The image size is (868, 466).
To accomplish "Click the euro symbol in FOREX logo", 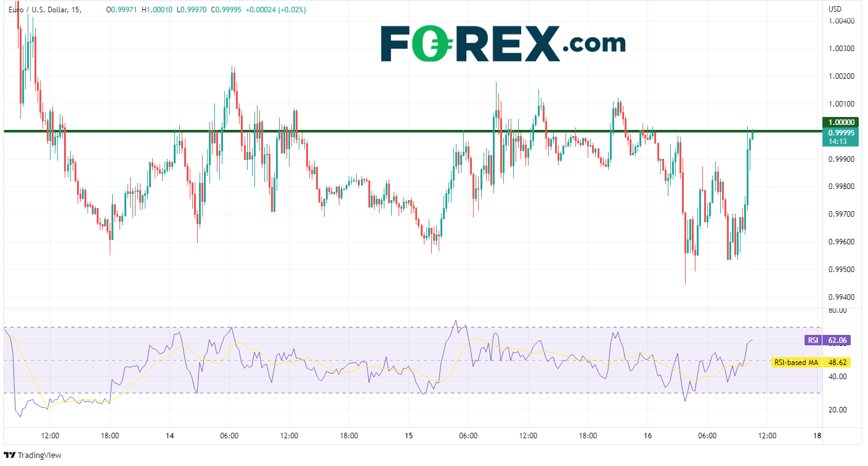I will tap(430, 44).
